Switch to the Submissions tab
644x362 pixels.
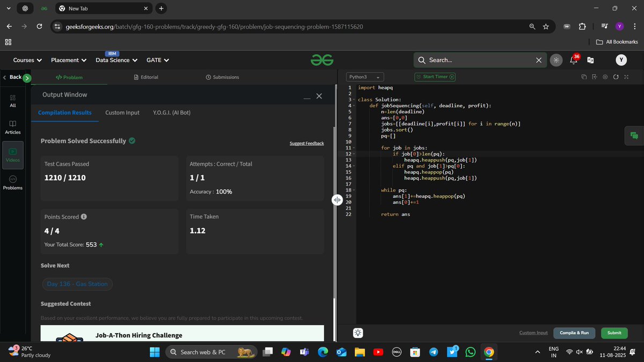click(222, 77)
